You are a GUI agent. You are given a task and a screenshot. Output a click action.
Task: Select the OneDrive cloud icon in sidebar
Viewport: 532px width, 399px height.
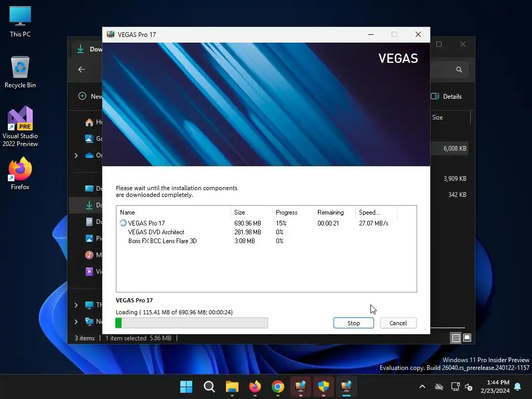click(89, 155)
